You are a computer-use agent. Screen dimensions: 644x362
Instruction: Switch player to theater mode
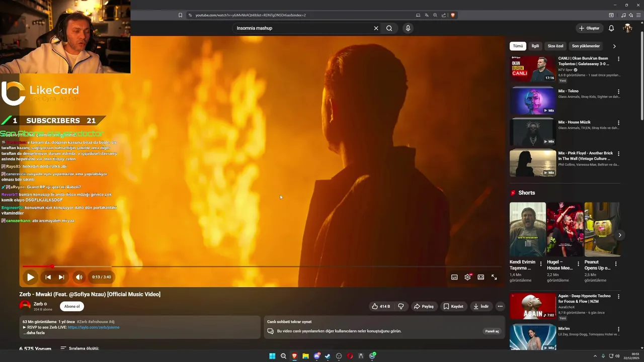tap(481, 277)
